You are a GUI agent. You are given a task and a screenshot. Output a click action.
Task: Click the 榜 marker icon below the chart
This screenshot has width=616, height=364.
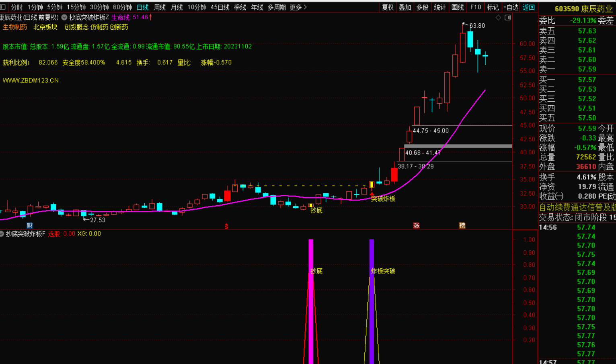(462, 226)
